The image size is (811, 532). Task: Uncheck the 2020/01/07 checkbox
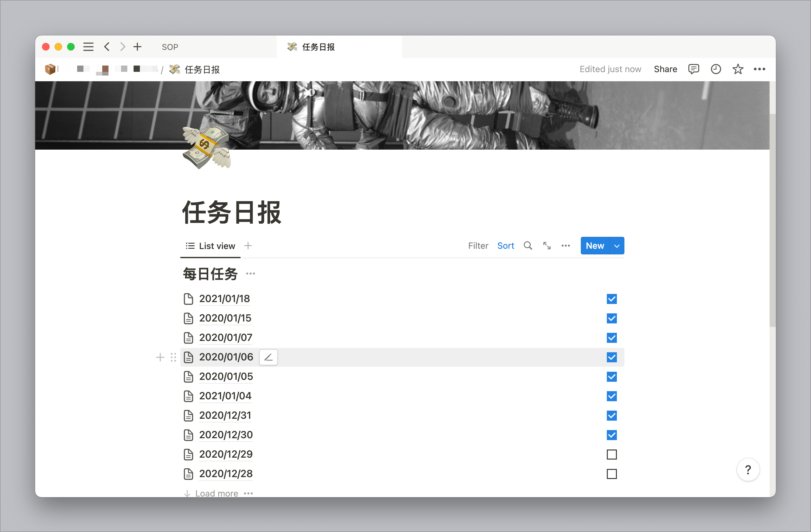[612, 338]
